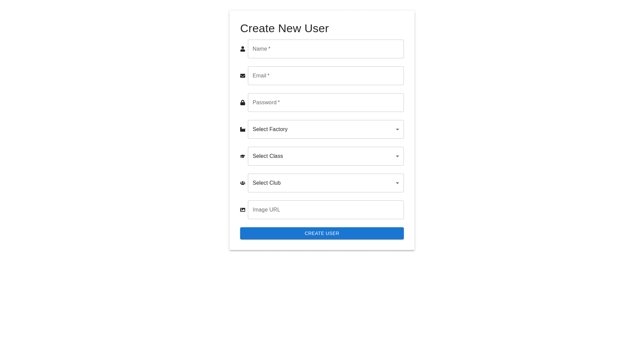Click the envelope icon beside Email

243,76
